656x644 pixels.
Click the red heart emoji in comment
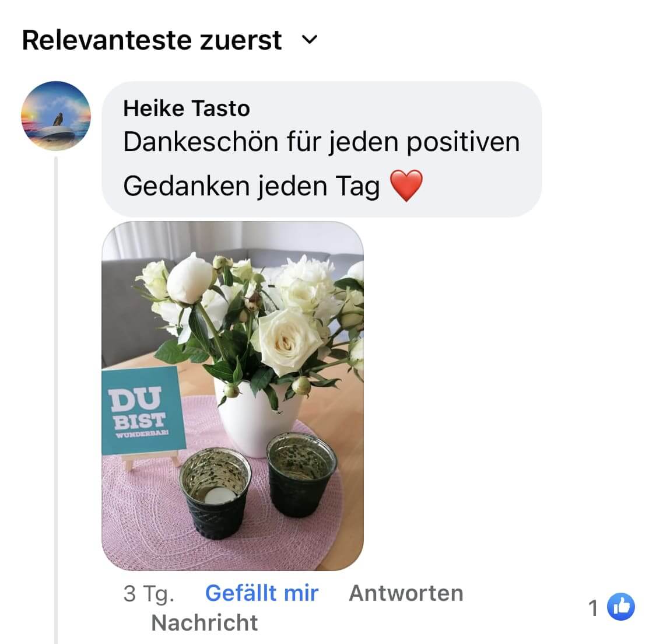pyautogui.click(x=406, y=186)
